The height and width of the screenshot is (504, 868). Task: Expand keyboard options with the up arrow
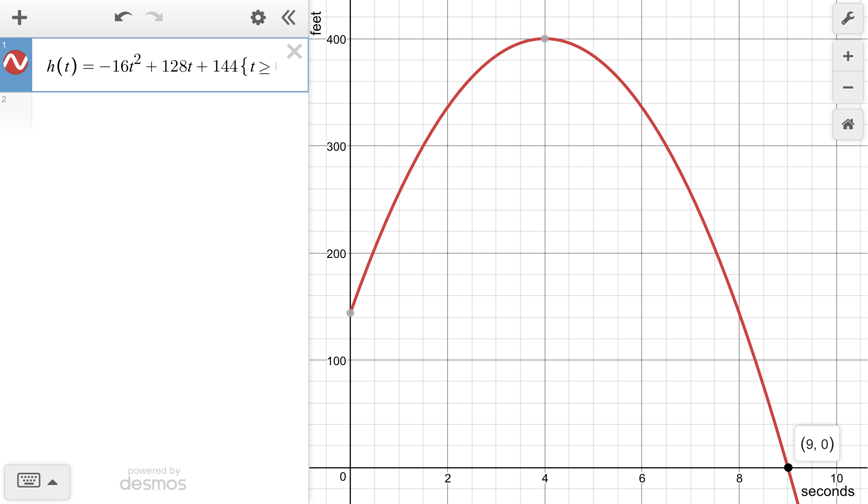click(x=53, y=482)
